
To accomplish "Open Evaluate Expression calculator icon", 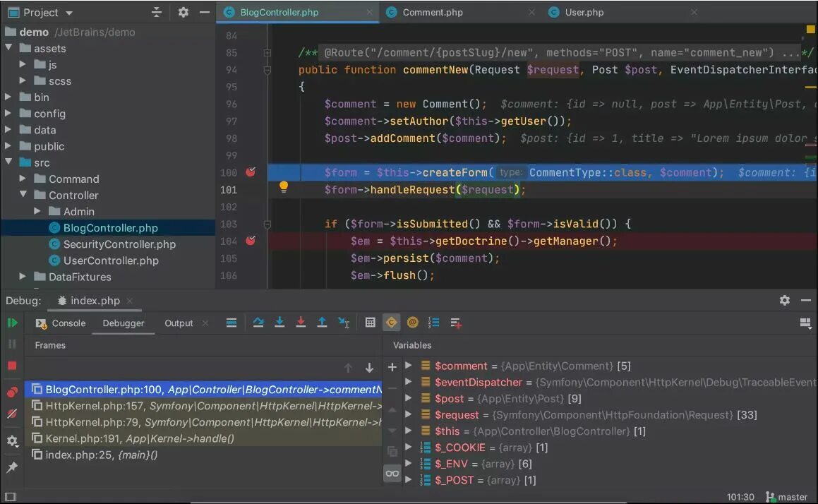I will (371, 323).
